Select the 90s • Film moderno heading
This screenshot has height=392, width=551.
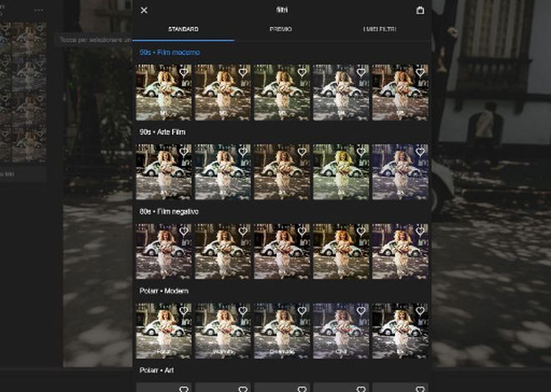tap(169, 53)
